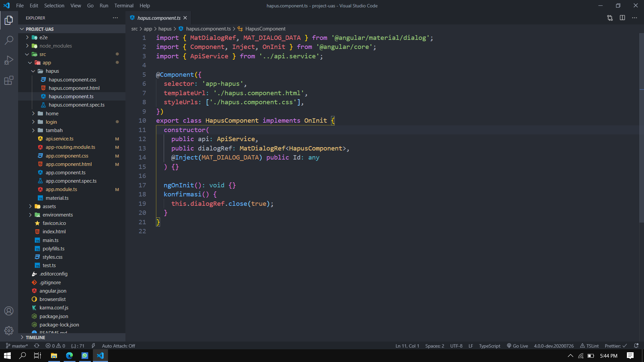Click Open Changes compare icon
This screenshot has height=362, width=644.
click(610, 18)
